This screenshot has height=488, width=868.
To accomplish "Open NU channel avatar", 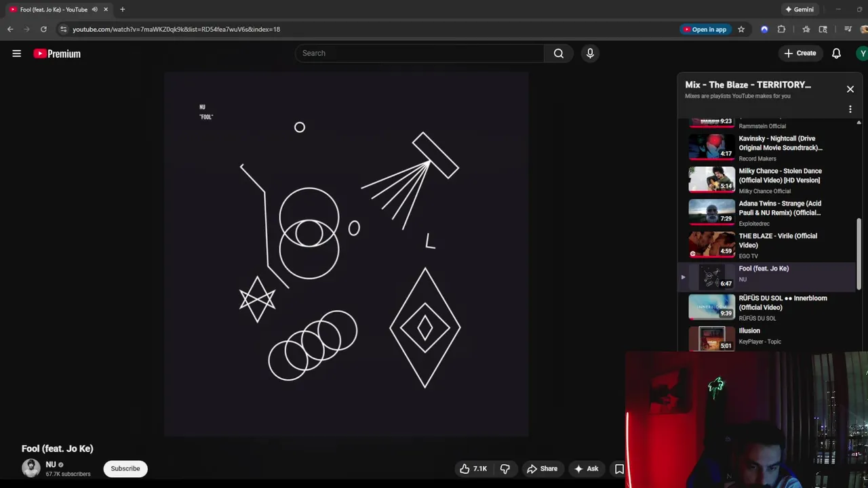I will click(31, 468).
